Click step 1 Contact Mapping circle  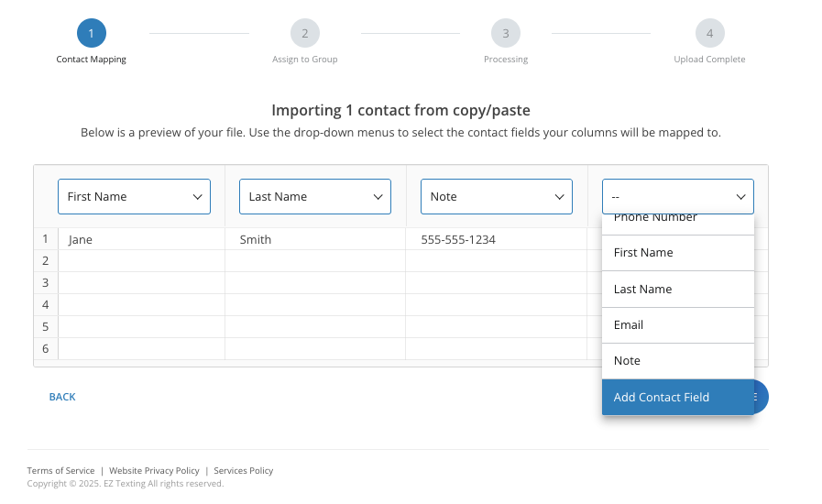92,33
